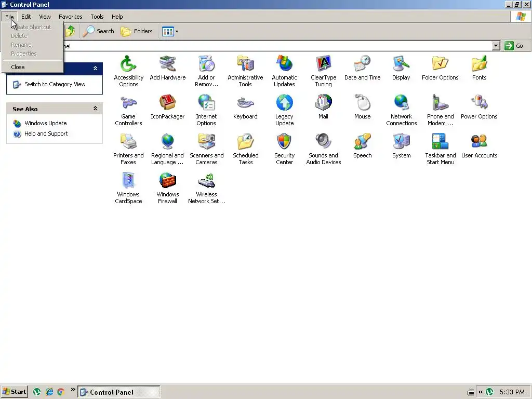The image size is (532, 399).
Task: Click inside the address bar field
Action: [x=277, y=46]
